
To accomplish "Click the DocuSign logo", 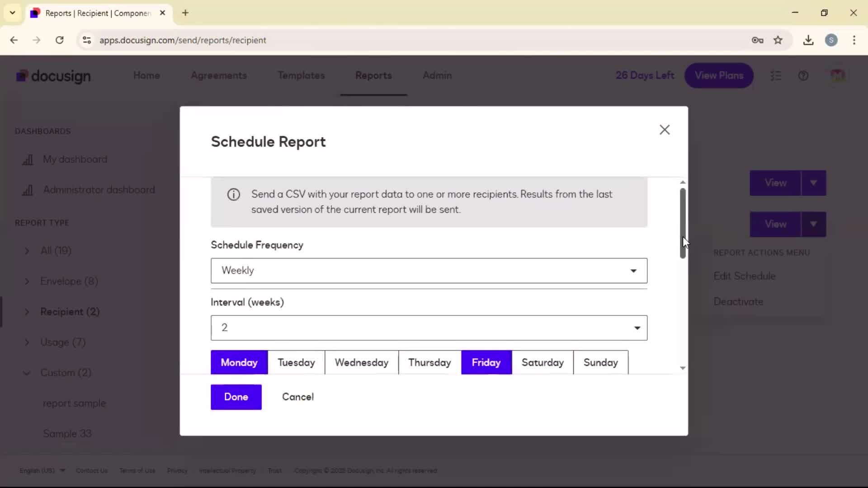I will coord(53,76).
